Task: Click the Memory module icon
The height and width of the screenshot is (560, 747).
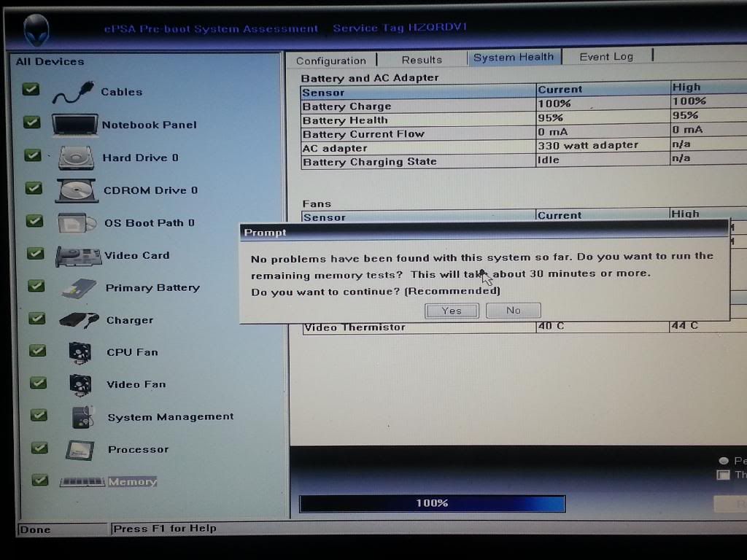Action: (82, 482)
